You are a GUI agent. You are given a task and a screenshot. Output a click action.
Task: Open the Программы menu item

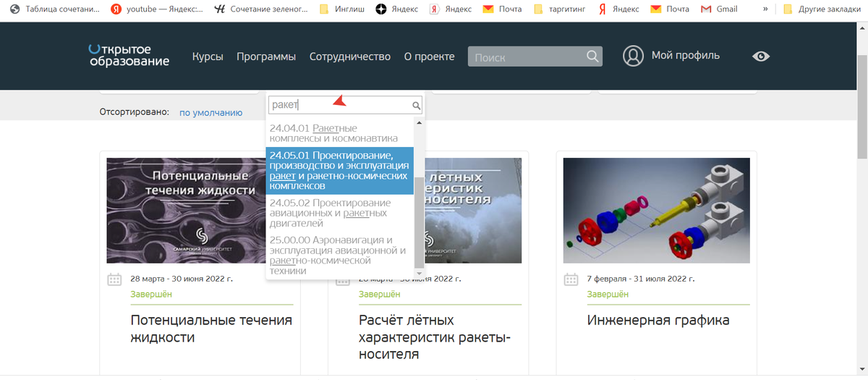[x=266, y=56]
